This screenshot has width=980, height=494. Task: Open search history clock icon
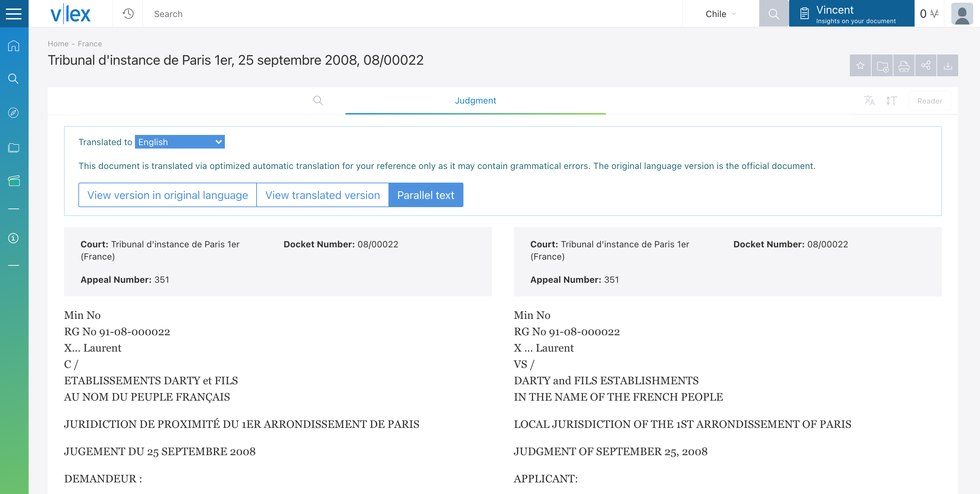(128, 14)
